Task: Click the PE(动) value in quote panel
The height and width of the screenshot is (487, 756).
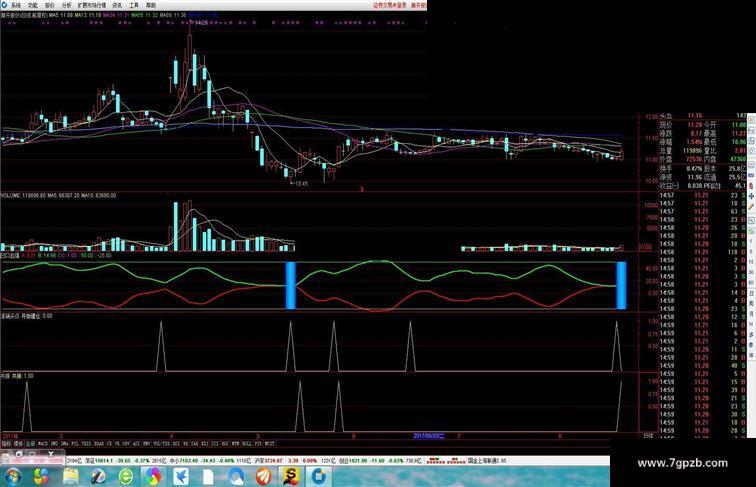Action: click(x=740, y=185)
